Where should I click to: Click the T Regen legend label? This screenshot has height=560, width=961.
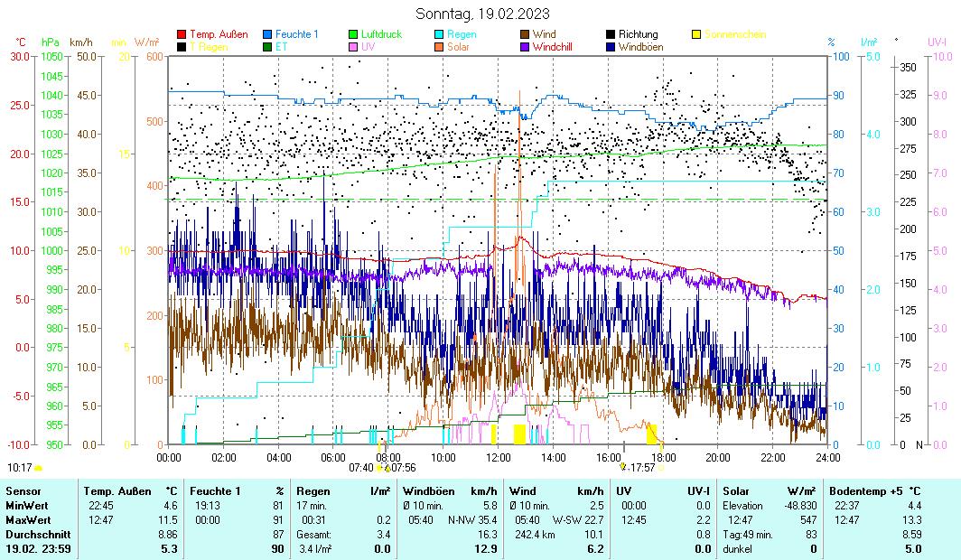[208, 46]
